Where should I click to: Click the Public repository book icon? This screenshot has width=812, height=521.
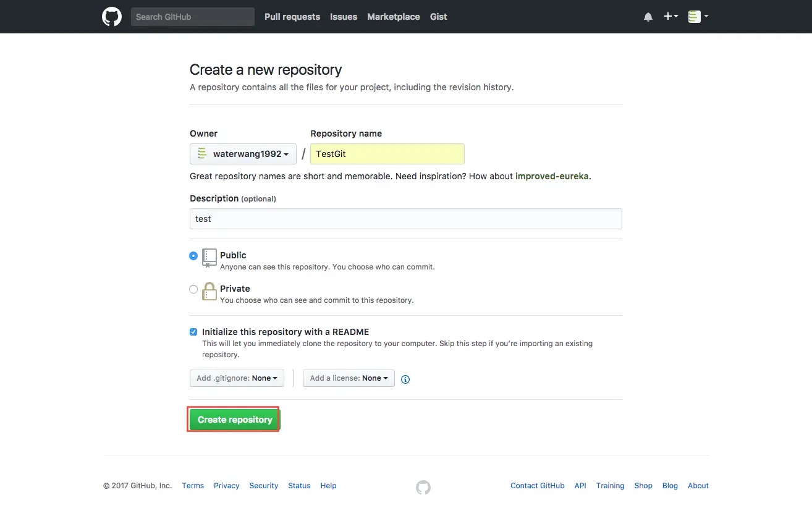(209, 258)
